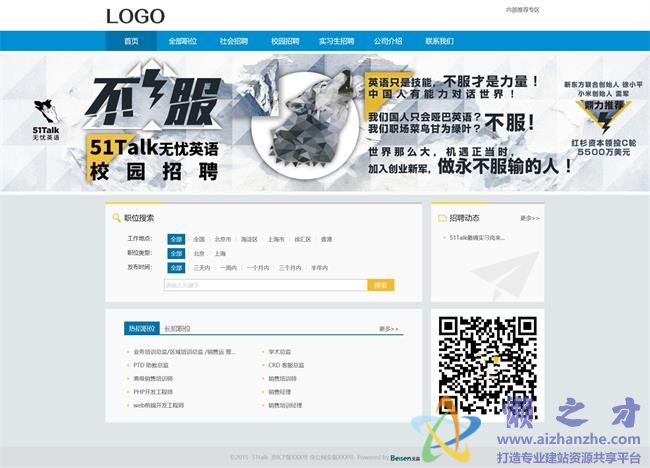Expand 更多>> in hot jobs panel
Image resolution: width=650 pixels, height=468 pixels.
tap(388, 328)
